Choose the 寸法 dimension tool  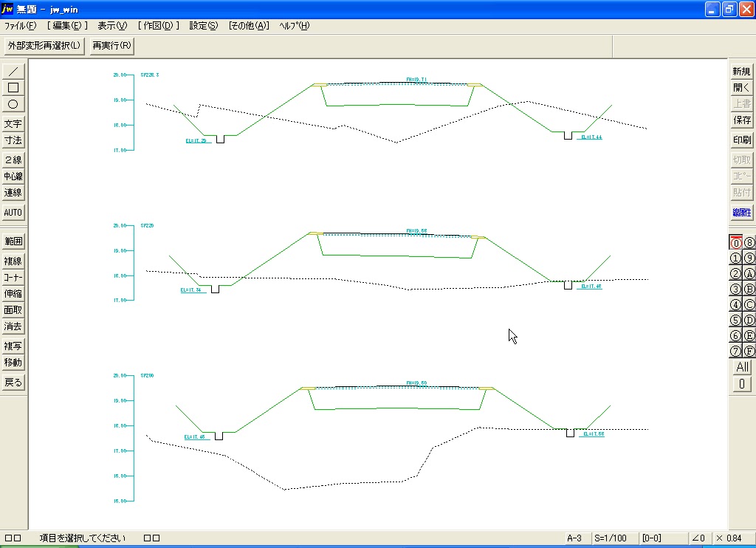pyautogui.click(x=13, y=140)
